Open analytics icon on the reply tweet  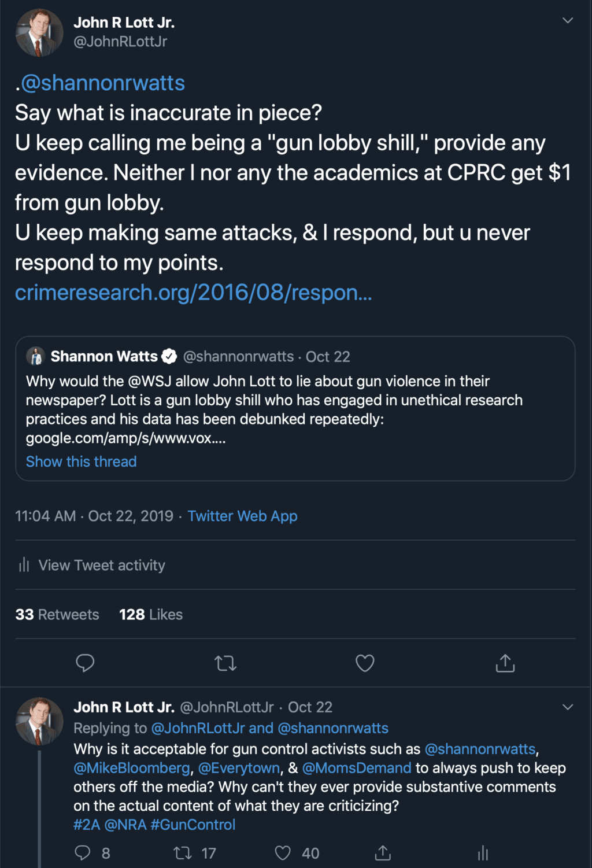(483, 853)
